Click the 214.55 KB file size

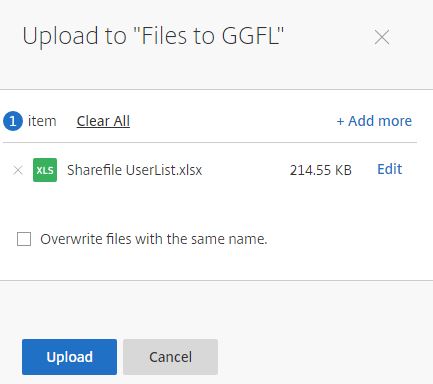(321, 170)
